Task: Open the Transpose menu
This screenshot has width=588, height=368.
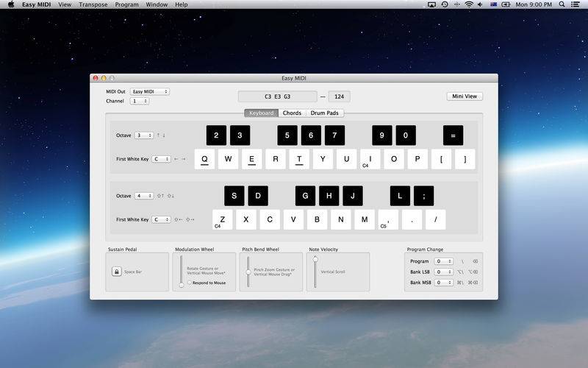Action: coord(93,4)
